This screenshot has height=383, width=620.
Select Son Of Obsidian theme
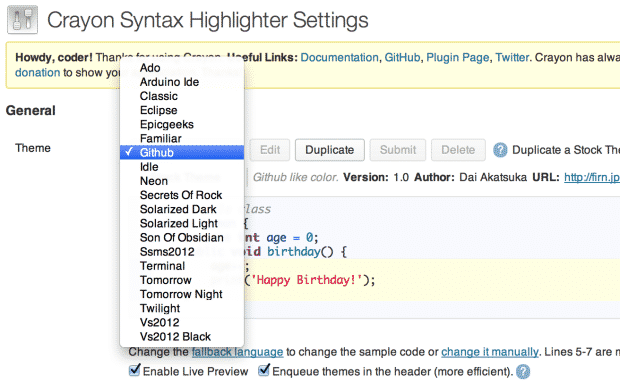click(182, 238)
